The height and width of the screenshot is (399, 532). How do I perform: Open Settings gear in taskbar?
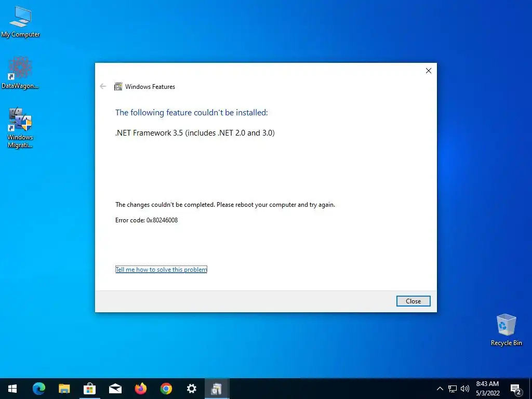coord(191,389)
